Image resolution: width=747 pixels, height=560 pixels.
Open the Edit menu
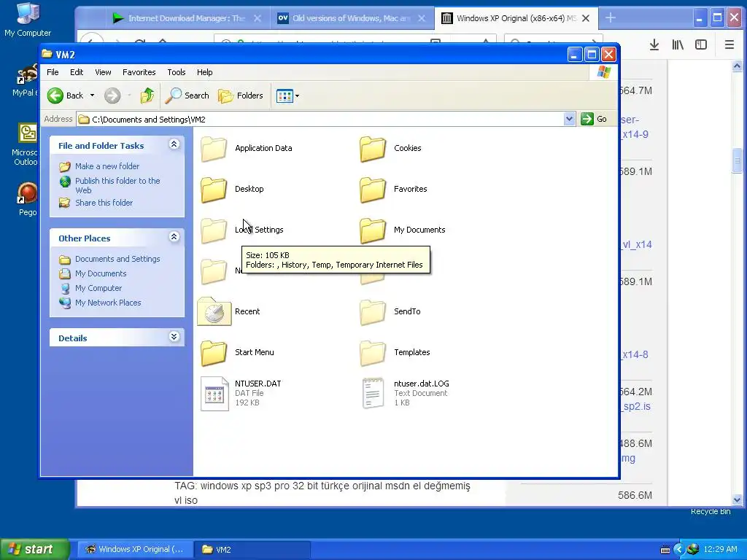(x=77, y=72)
